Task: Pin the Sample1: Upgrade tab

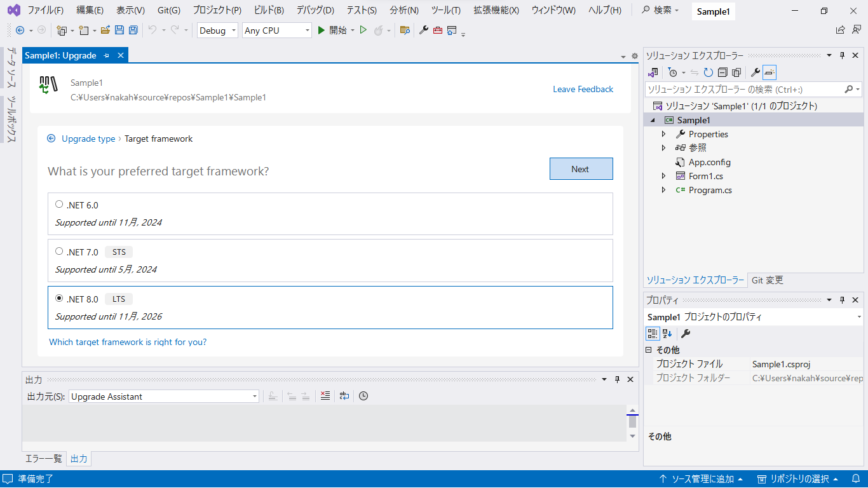Action: pos(107,56)
